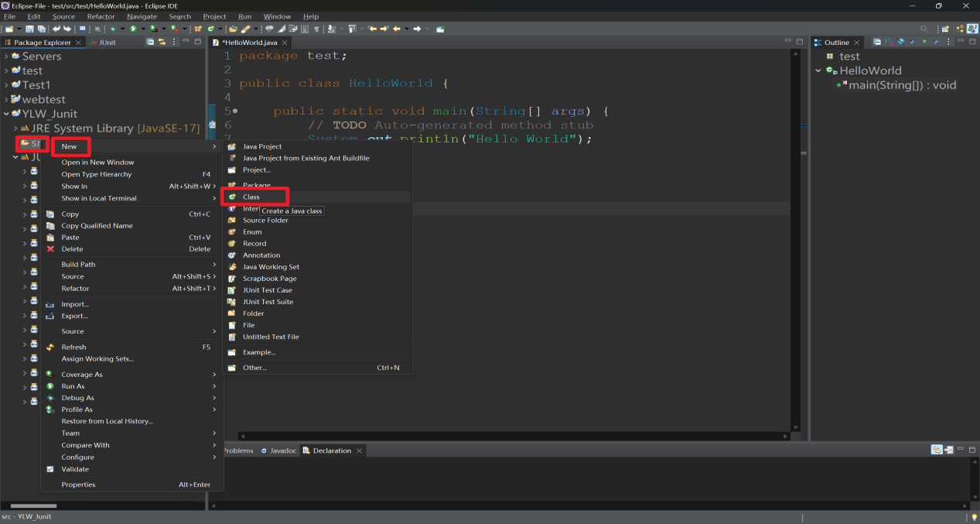Click the New Java Package toolbar icon

click(198, 29)
